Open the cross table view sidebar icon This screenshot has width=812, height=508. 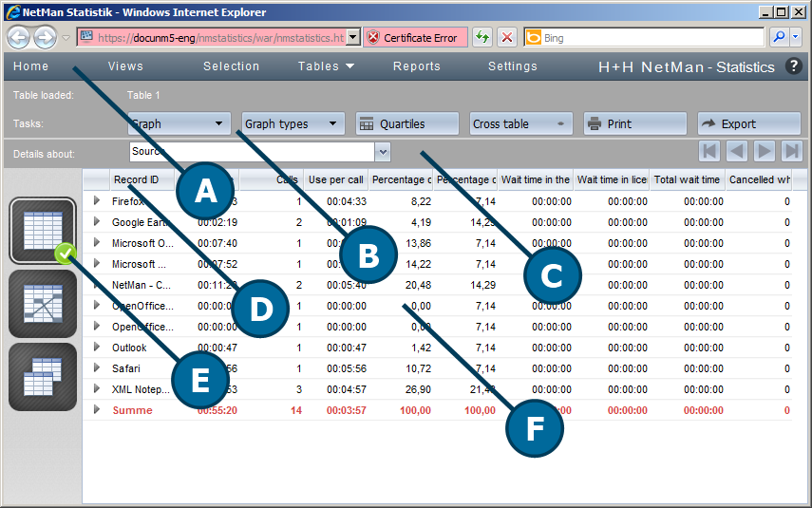click(42, 377)
